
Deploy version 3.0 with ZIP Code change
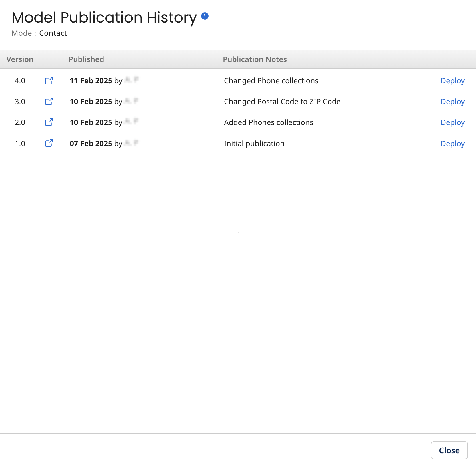452,101
